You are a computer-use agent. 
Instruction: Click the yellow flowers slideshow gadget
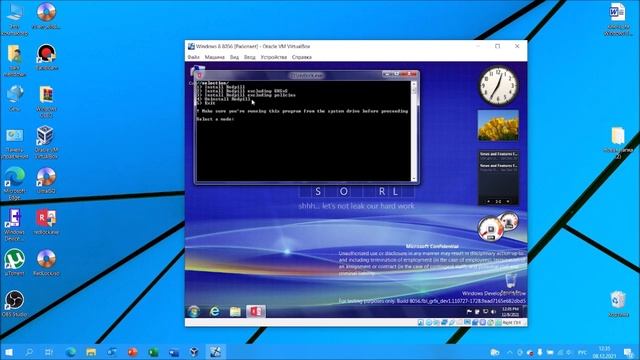click(498, 125)
